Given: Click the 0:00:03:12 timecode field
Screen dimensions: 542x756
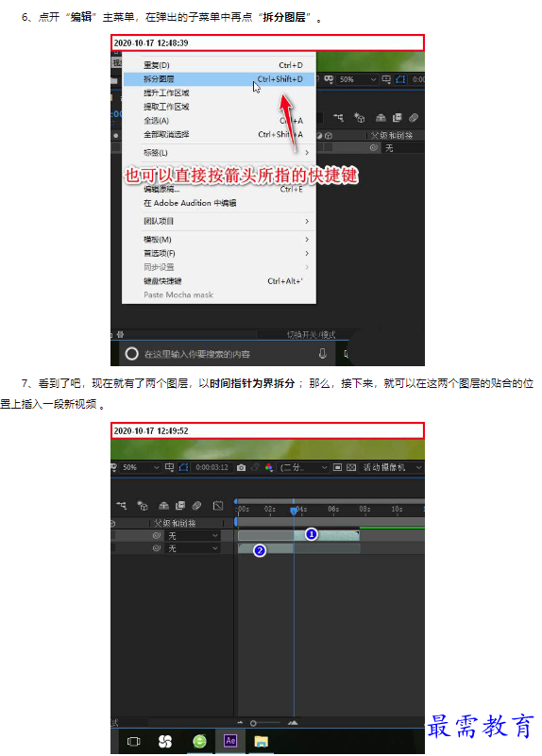Looking at the screenshot, I should click(212, 467).
